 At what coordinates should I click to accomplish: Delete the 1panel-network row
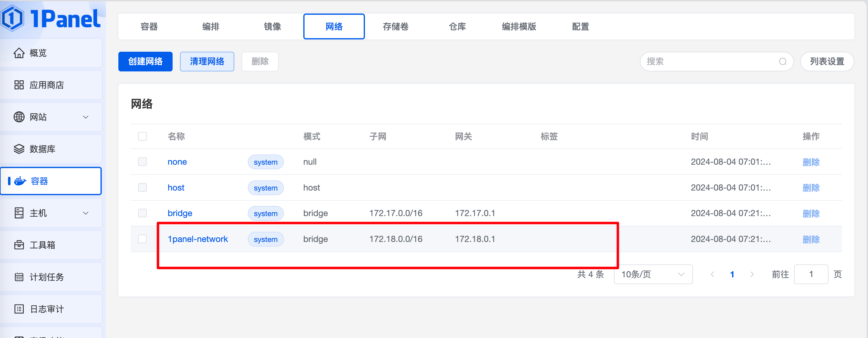(811, 239)
